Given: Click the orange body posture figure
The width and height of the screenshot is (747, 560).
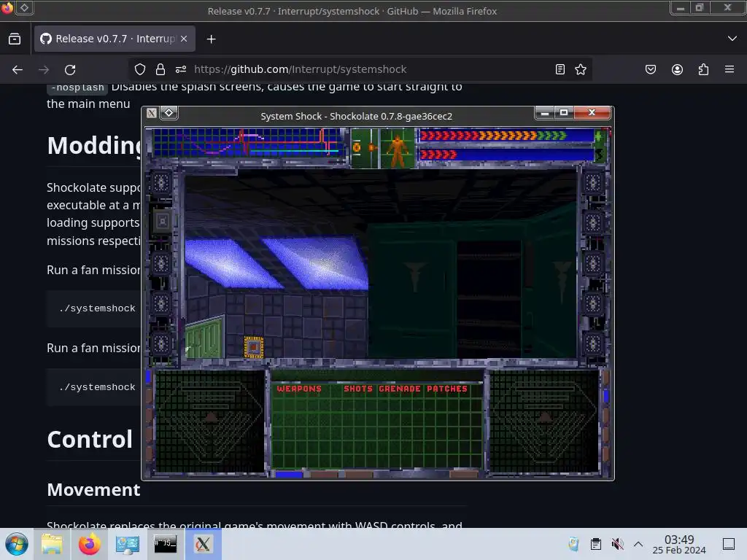Looking at the screenshot, I should (x=397, y=149).
